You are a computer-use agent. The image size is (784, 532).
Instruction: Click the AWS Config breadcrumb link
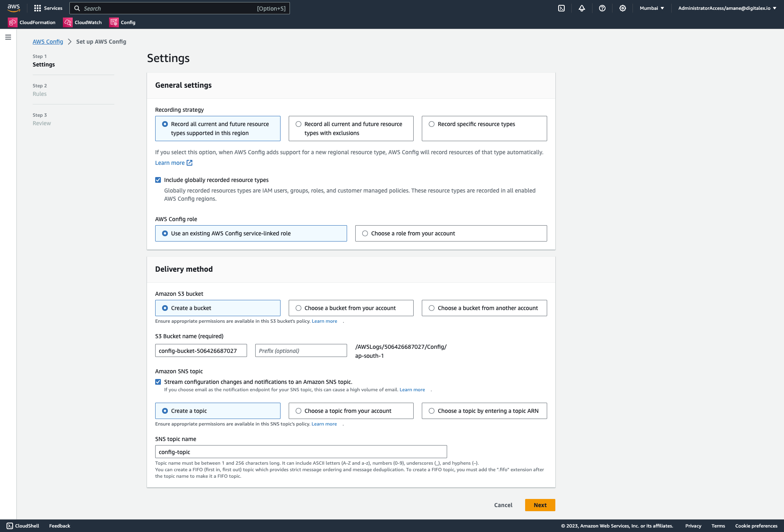click(48, 42)
